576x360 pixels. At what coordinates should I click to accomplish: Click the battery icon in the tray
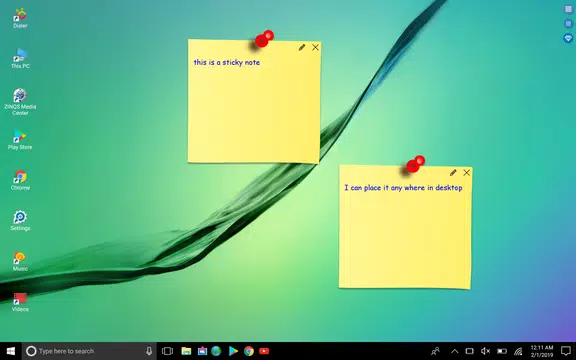tap(502, 351)
